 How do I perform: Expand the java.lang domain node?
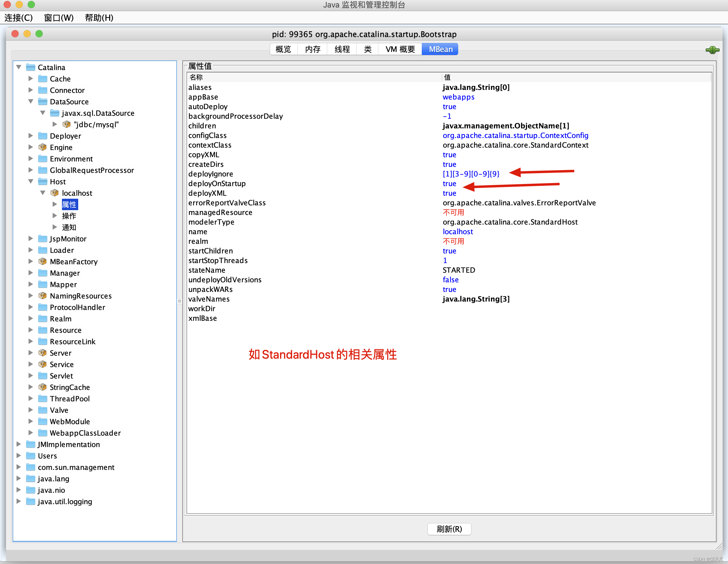pos(19,478)
